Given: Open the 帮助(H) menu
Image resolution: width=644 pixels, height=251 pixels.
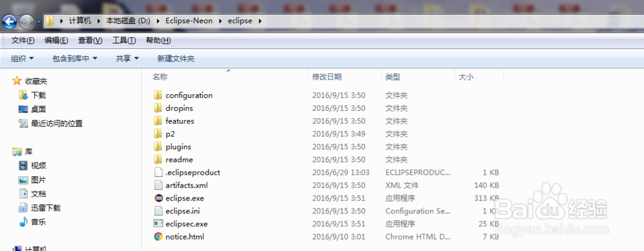Looking at the screenshot, I should [158, 40].
